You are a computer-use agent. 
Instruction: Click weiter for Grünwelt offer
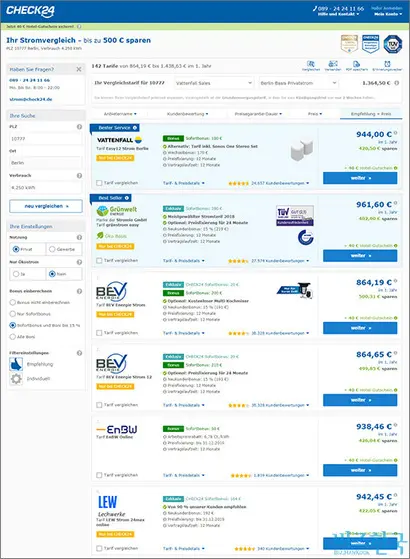click(x=360, y=256)
